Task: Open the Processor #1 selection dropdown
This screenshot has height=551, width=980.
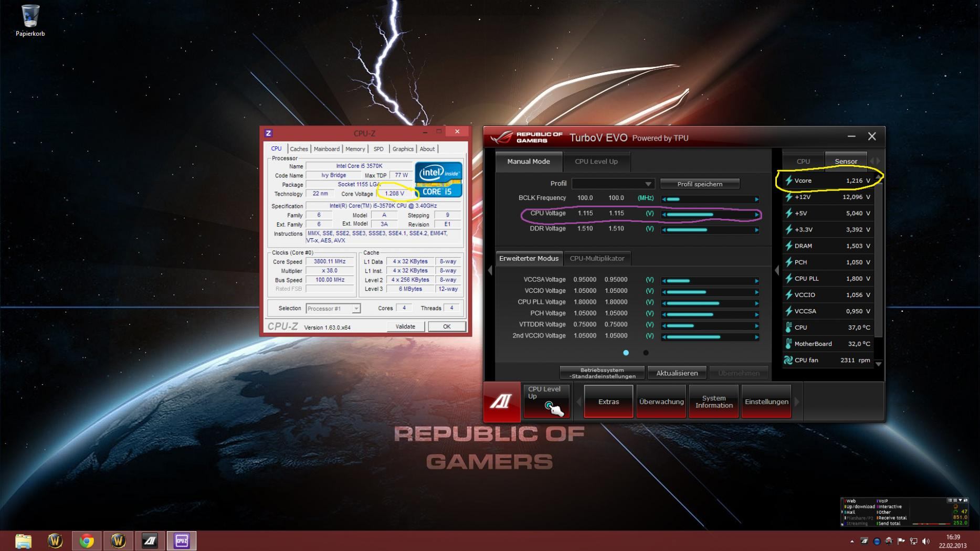Action: pos(333,309)
